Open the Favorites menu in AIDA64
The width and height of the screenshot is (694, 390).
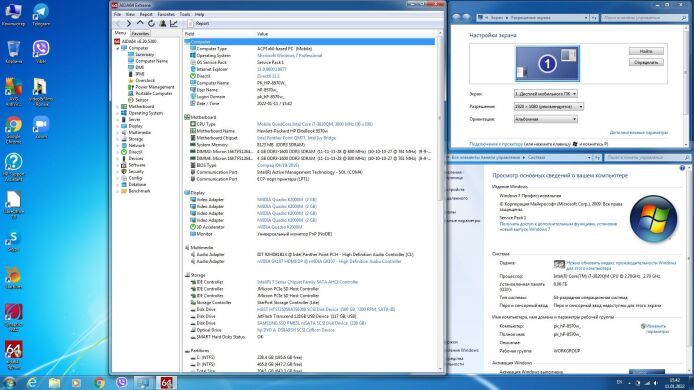pyautogui.click(x=166, y=14)
